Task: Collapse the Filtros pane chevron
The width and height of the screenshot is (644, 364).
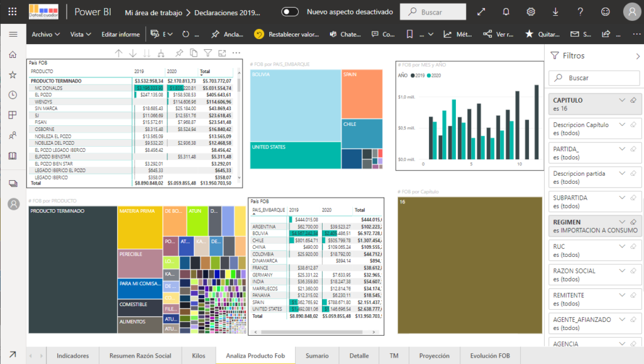Action: point(638,56)
